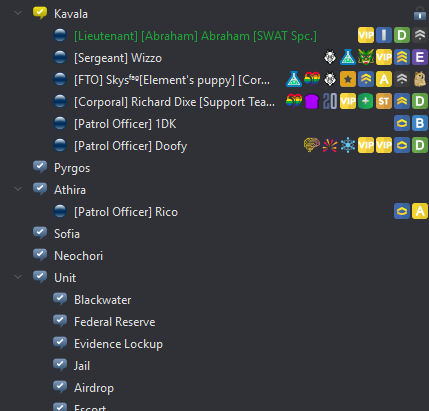Select user [Corporal] Richard Dixe

[x=174, y=102]
